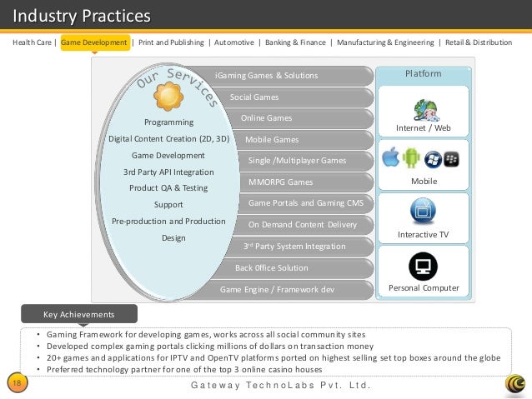The image size is (532, 399).
Task: Click the Gateway TechnoLabs logo icon
Action: (x=515, y=385)
